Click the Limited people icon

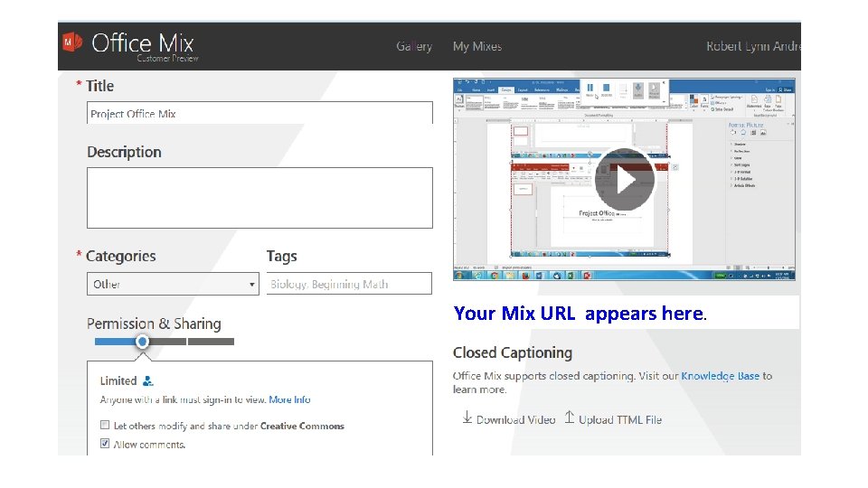(x=147, y=381)
